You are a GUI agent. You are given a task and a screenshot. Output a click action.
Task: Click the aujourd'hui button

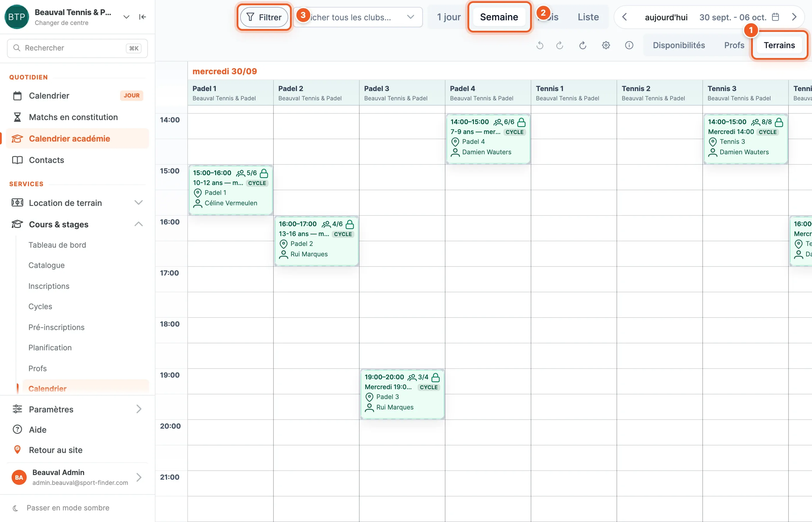click(x=666, y=17)
